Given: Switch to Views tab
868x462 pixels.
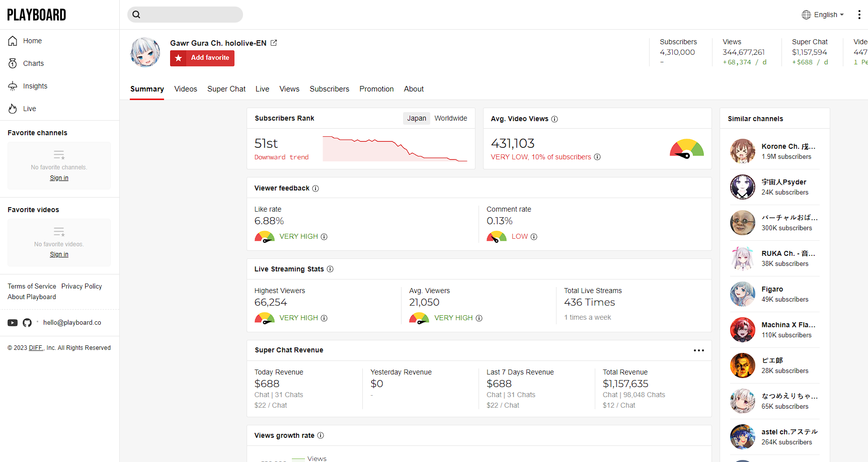Looking at the screenshot, I should click(289, 89).
